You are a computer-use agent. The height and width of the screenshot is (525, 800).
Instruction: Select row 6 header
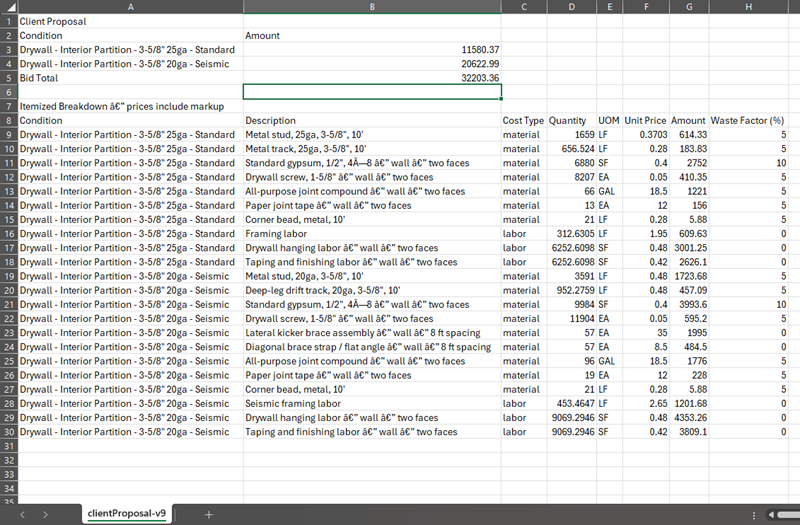9,92
